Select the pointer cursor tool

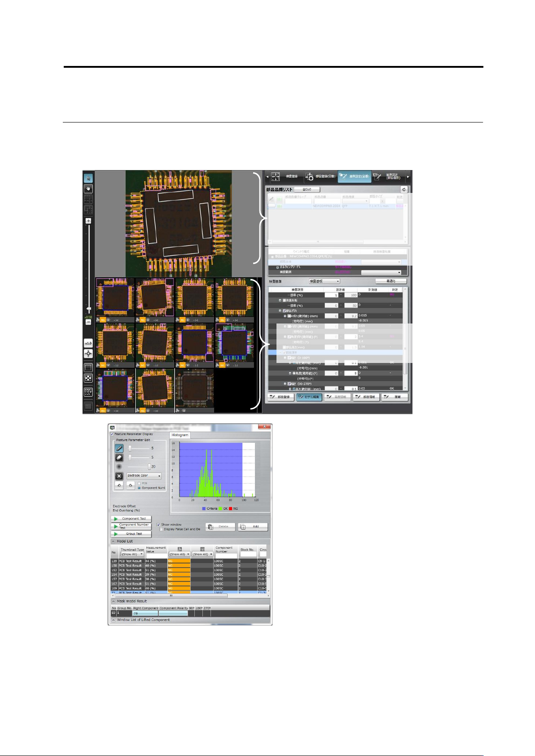click(88, 178)
